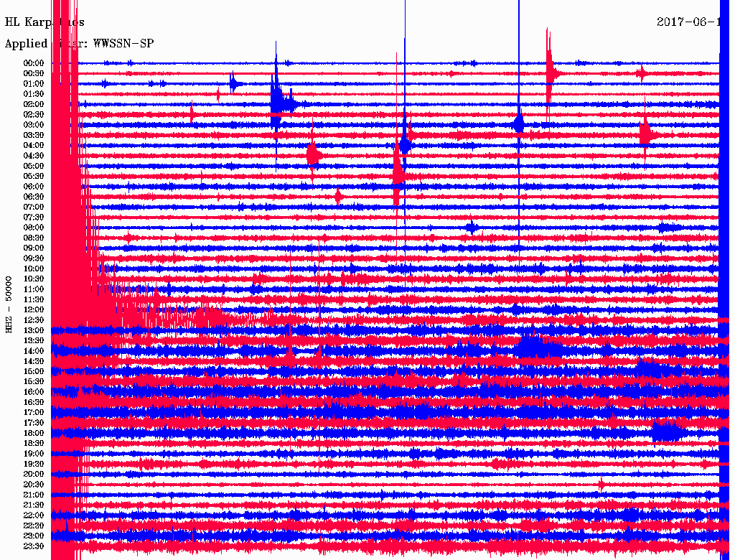
Task: Click the 03:00 time label
Action: click(34, 125)
